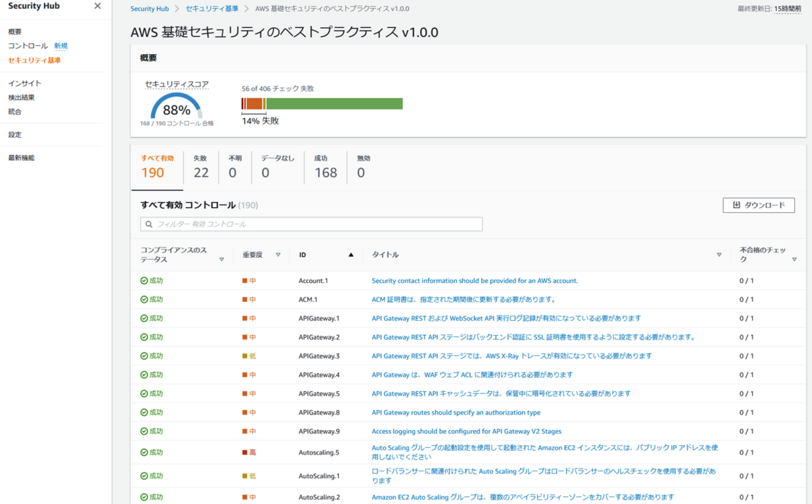Select the 不明 0 tab
The image size is (812, 504).
(235, 166)
